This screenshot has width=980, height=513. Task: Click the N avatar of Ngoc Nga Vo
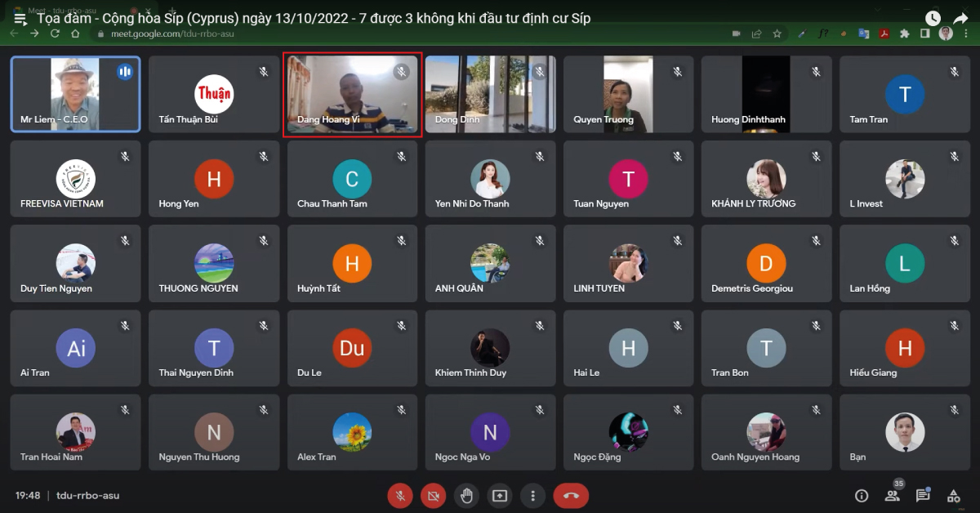pyautogui.click(x=490, y=432)
